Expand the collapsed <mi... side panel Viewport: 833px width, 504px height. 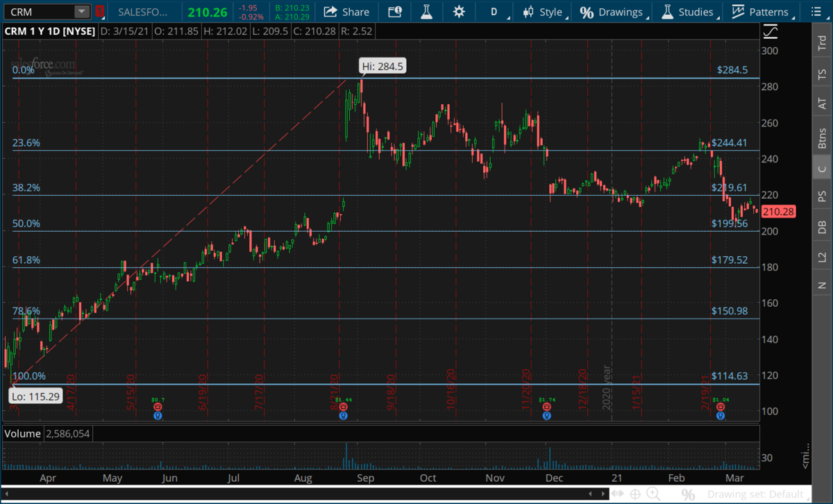point(807,455)
